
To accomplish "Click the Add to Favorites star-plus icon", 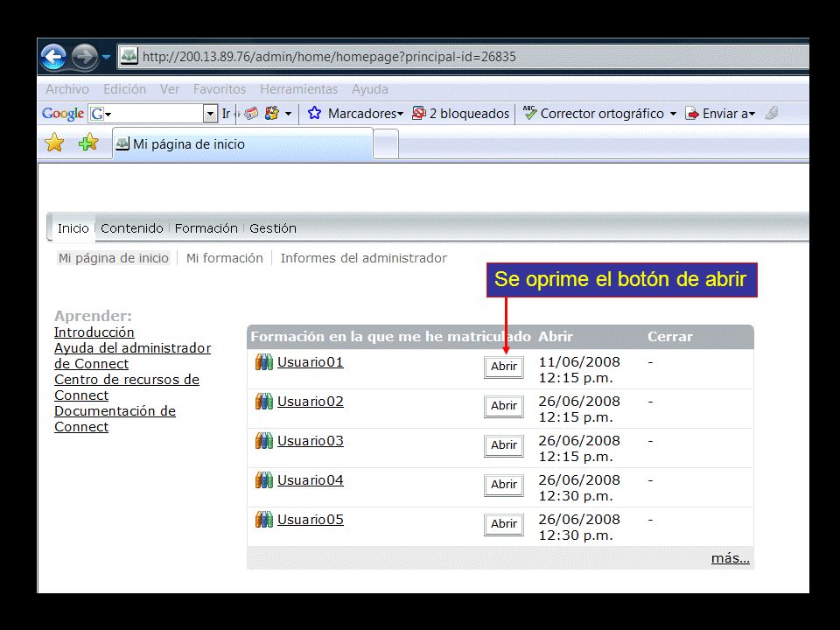I will click(88, 142).
